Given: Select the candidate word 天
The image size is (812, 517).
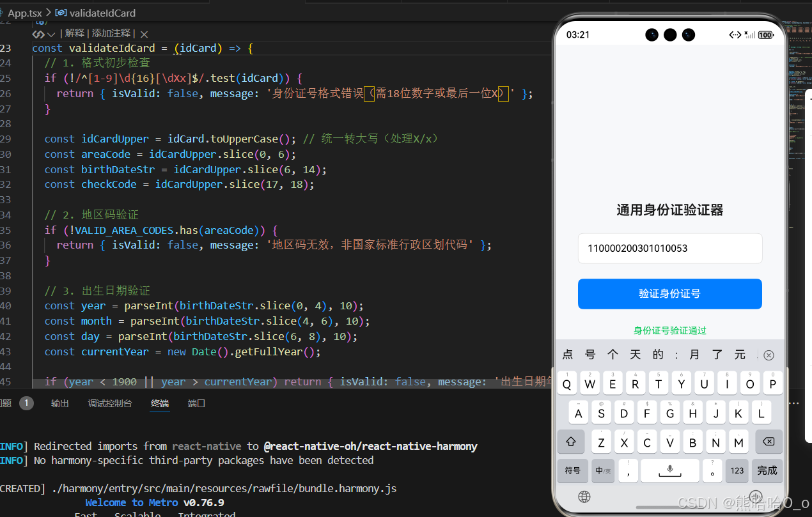Looking at the screenshot, I should pos(635,355).
